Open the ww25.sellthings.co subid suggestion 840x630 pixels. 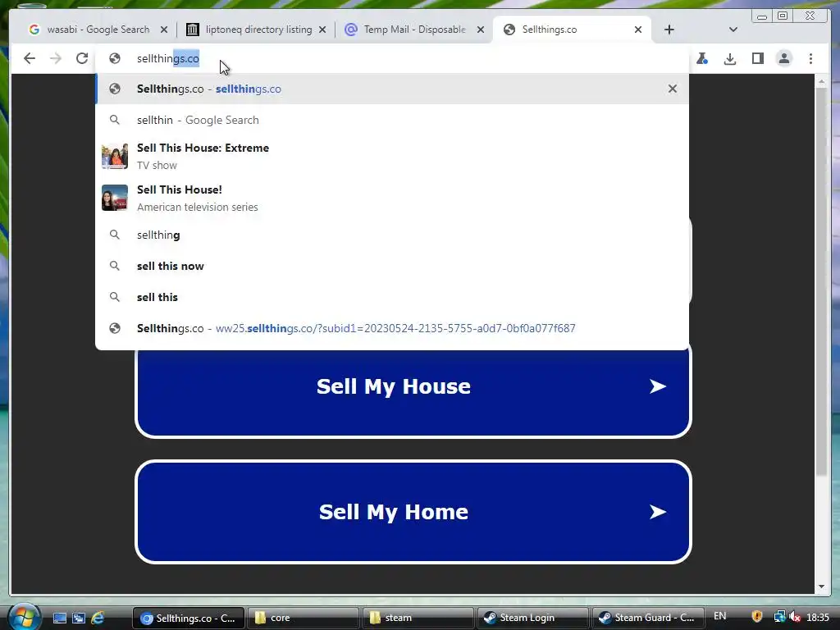391,328
